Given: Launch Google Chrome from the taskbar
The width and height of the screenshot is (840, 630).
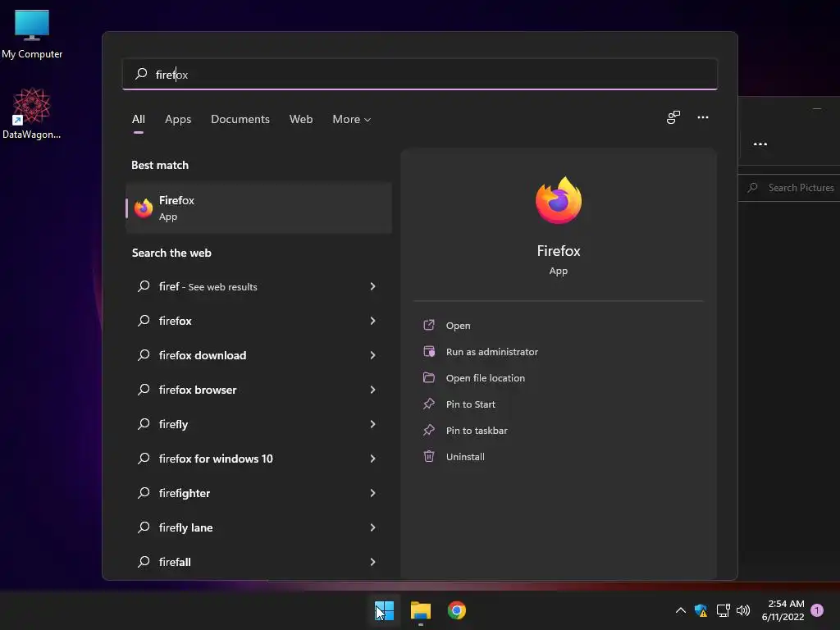Looking at the screenshot, I should 456,610.
